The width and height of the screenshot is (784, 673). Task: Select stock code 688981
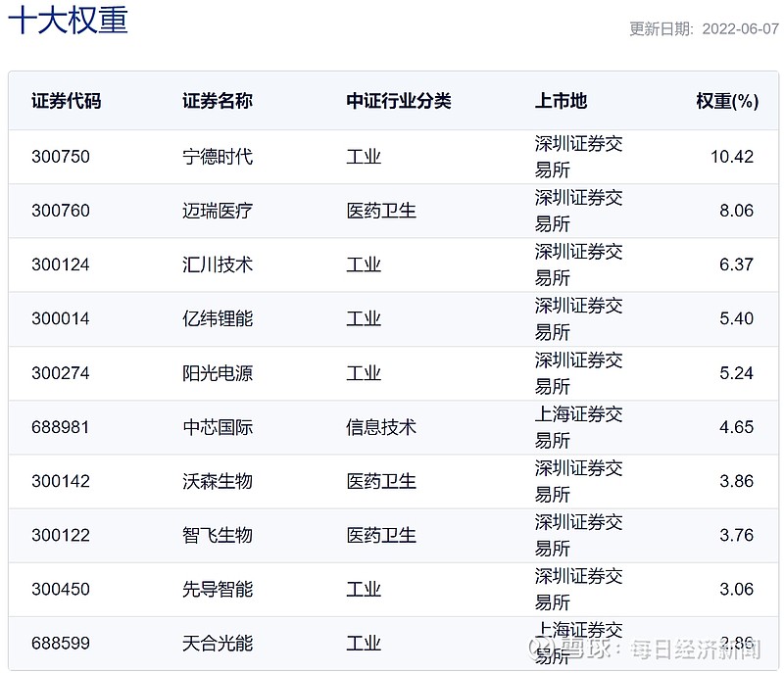61,427
